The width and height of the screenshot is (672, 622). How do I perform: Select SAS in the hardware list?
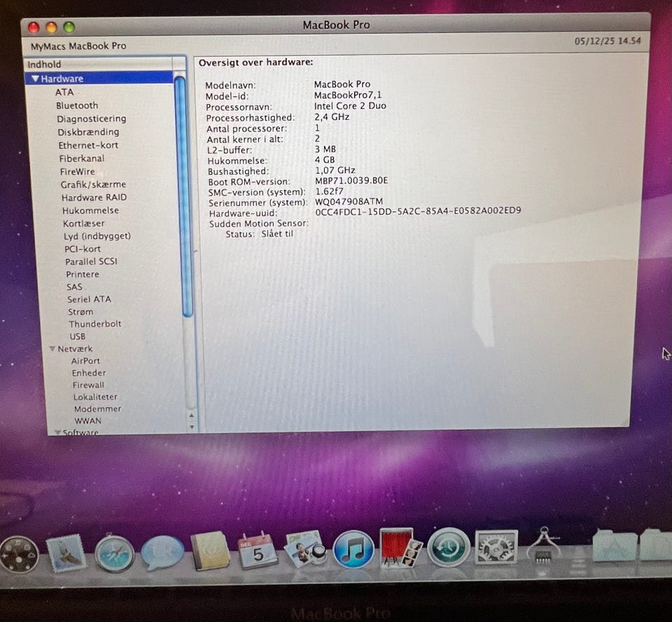pyautogui.click(x=75, y=287)
